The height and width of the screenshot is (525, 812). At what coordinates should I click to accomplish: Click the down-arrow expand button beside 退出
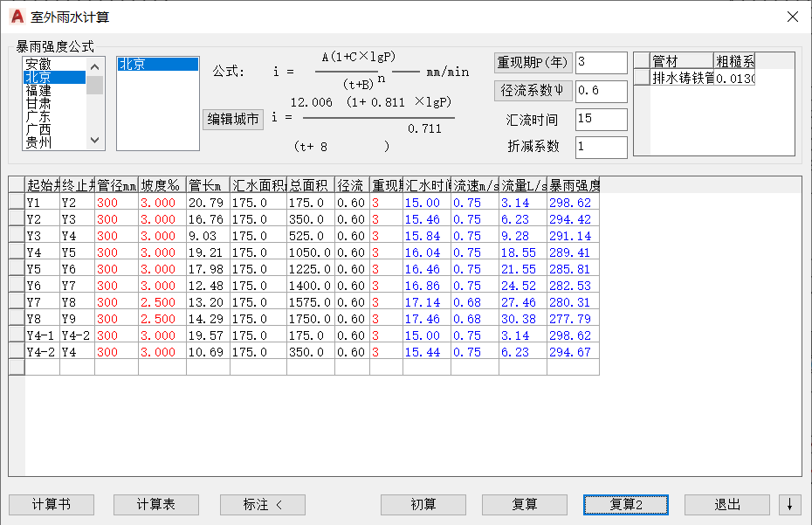pos(789,504)
